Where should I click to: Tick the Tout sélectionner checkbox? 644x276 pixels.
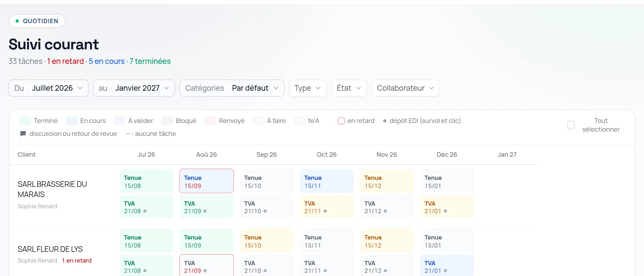[571, 125]
